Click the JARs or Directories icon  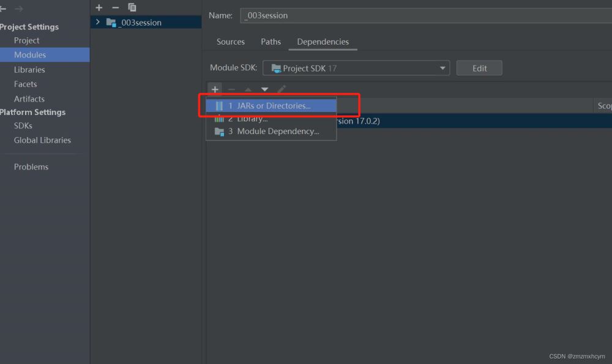pyautogui.click(x=219, y=106)
